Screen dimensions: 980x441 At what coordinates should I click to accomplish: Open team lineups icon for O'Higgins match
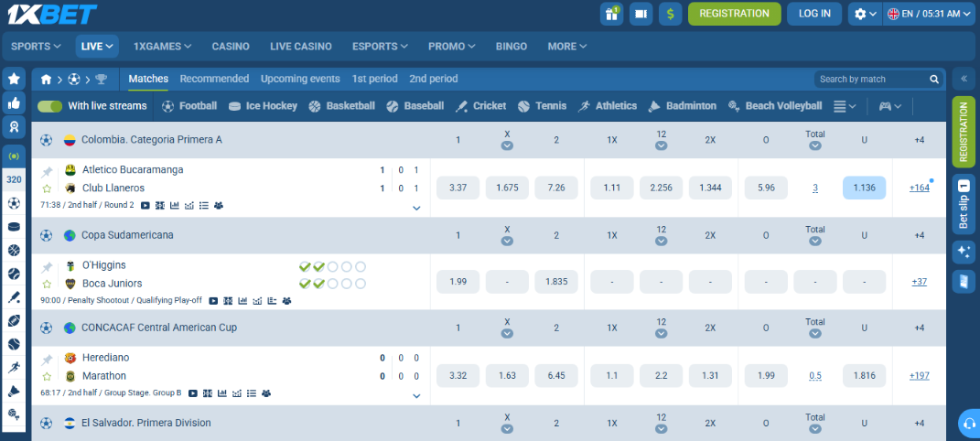click(x=287, y=300)
